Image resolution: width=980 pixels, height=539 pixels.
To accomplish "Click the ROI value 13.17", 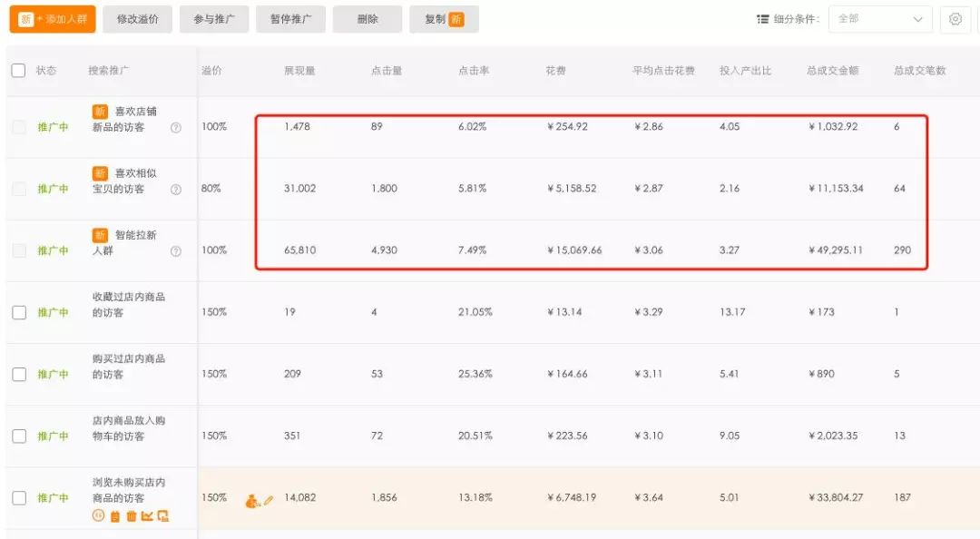I will click(x=732, y=312).
